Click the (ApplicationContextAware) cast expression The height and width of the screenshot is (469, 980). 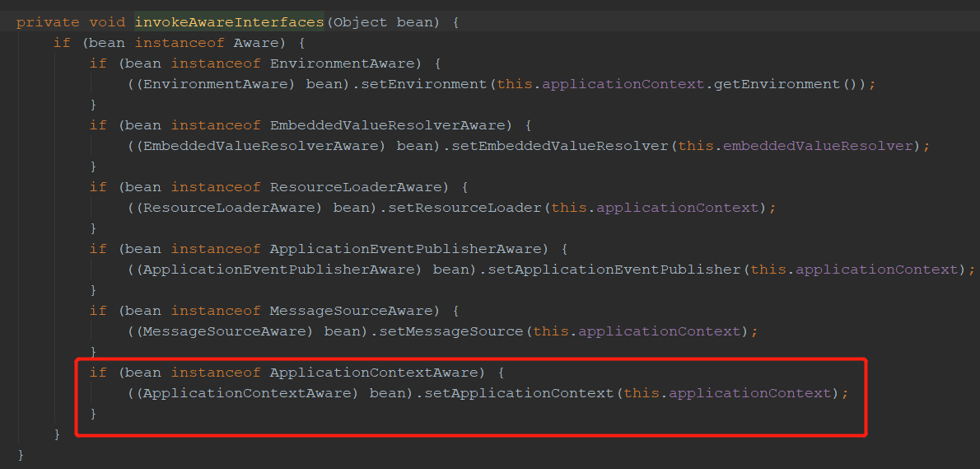click(x=248, y=393)
